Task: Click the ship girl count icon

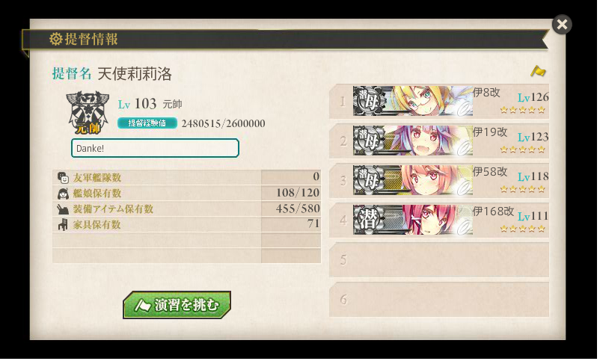Action: [63, 194]
